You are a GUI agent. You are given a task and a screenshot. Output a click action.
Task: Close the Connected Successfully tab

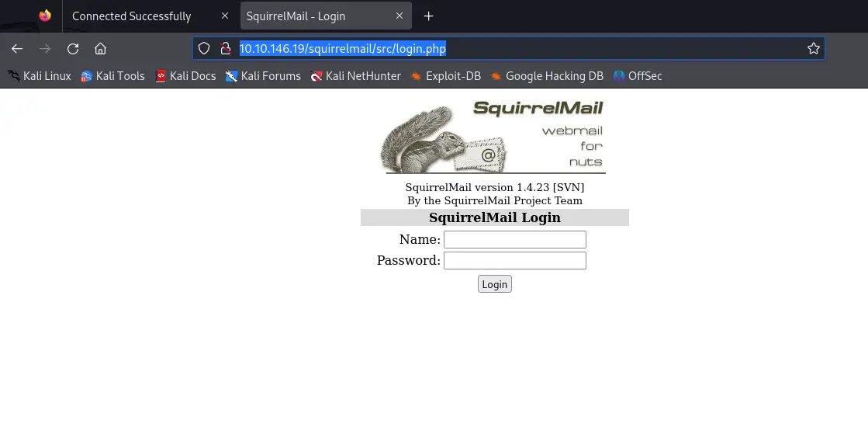(x=225, y=16)
